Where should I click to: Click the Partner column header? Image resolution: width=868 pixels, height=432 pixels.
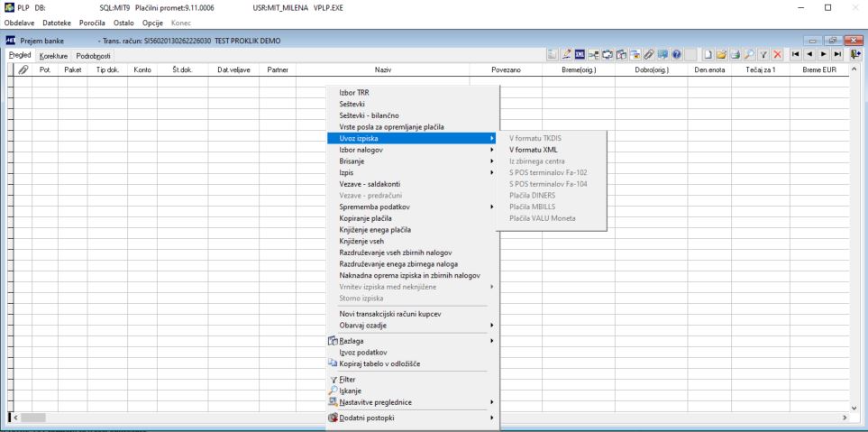click(x=278, y=69)
